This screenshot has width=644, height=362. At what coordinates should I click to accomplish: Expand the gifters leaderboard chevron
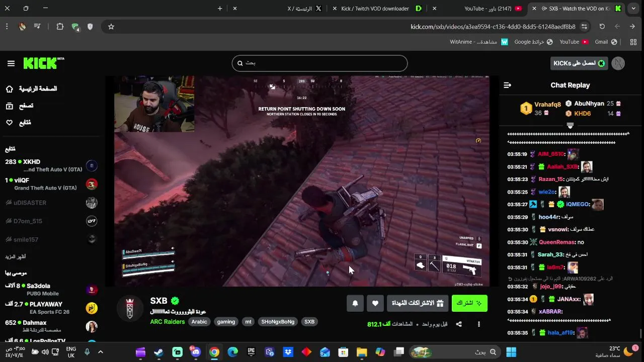pos(570,126)
